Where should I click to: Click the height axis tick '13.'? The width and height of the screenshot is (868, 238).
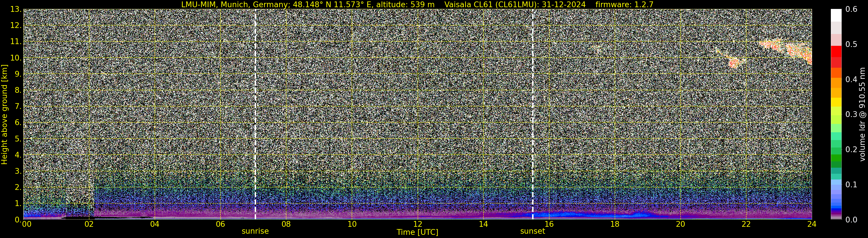tap(16, 10)
